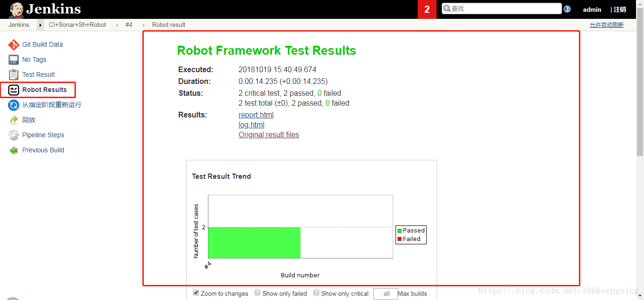Image resolution: width=644 pixels, height=300 pixels.
Task: Enable the Show only critical checkbox
Action: [316, 293]
